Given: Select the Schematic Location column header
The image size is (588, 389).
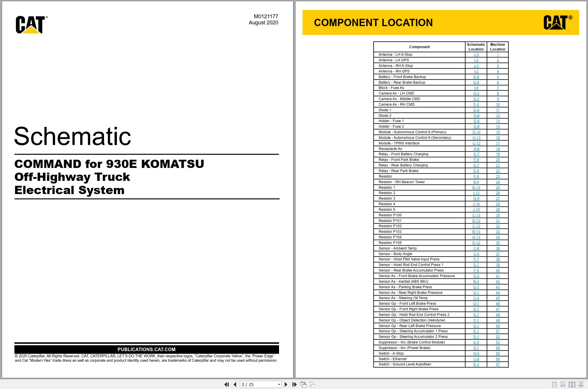Looking at the screenshot, I should [x=476, y=47].
